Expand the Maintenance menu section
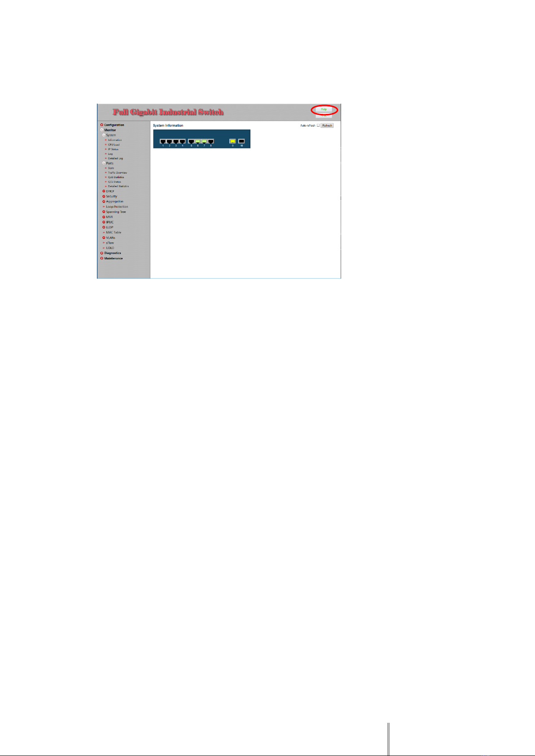Viewport: 535px width, 756px height. pos(102,258)
